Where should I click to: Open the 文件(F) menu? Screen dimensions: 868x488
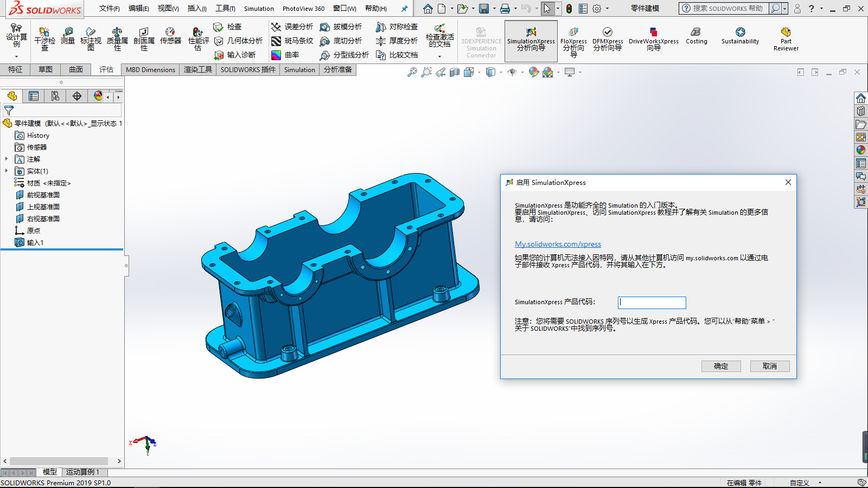pos(110,9)
